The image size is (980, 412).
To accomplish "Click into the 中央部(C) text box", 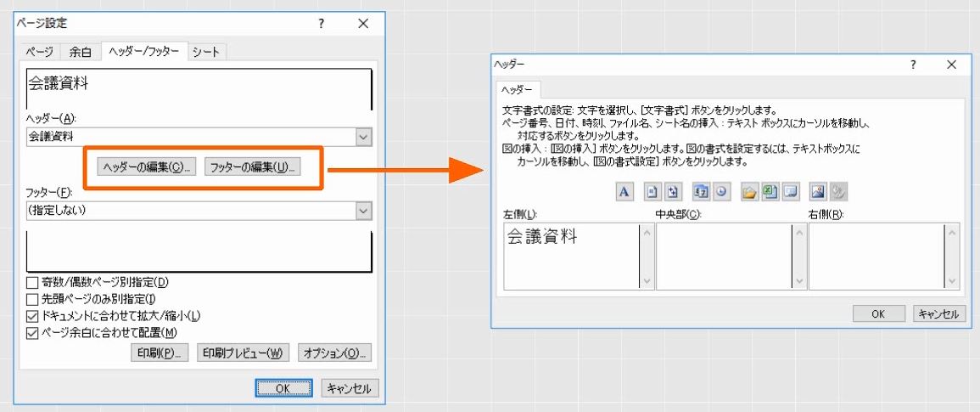I will [724, 257].
